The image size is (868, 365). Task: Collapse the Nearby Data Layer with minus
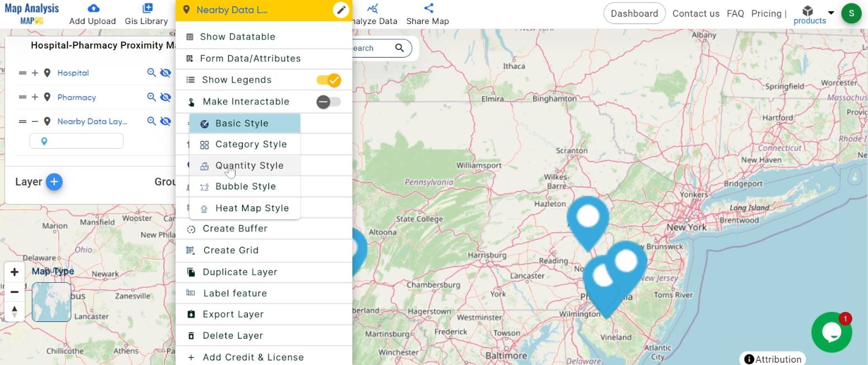(35, 121)
